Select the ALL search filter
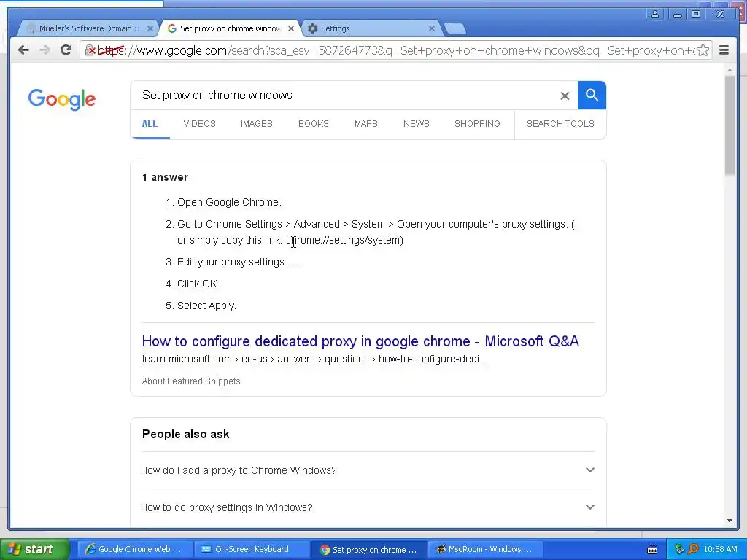 click(x=150, y=124)
